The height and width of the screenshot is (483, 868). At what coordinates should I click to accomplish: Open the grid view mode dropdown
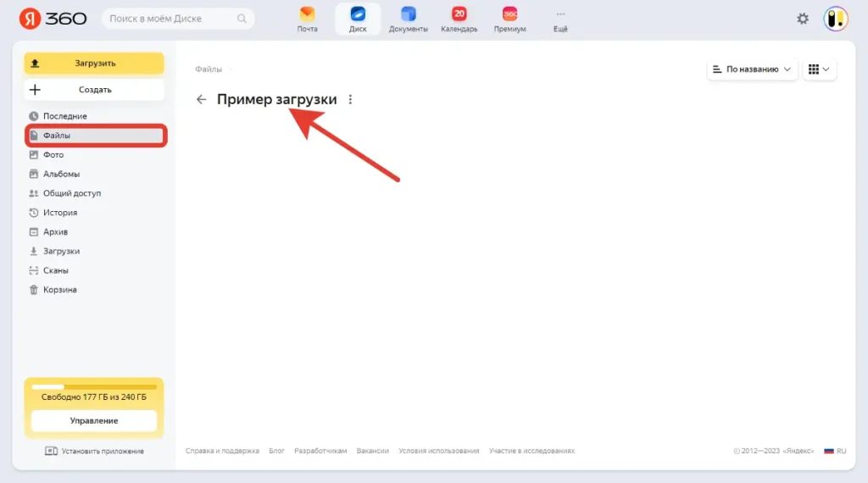click(819, 69)
